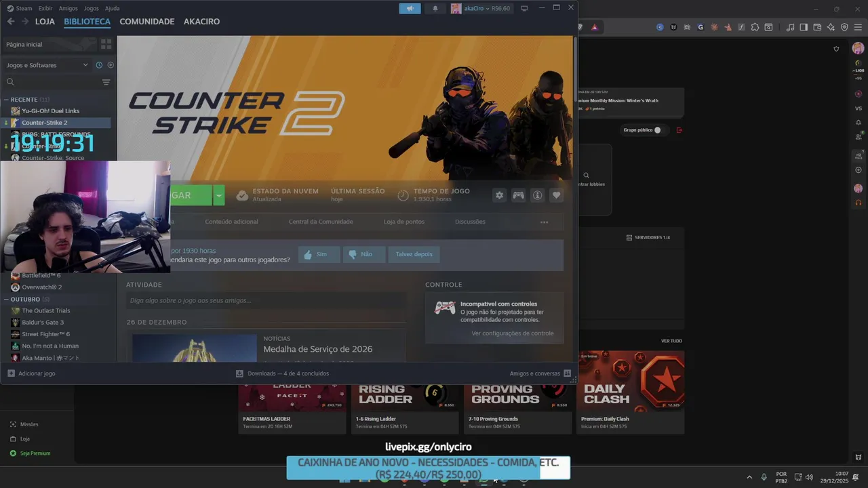
Task: Click Talvez depois button
Action: click(x=414, y=254)
